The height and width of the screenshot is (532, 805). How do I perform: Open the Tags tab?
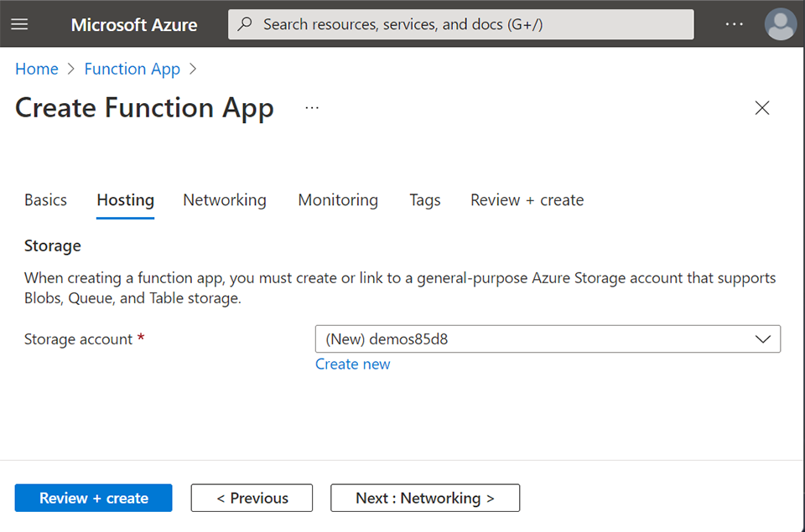424,199
